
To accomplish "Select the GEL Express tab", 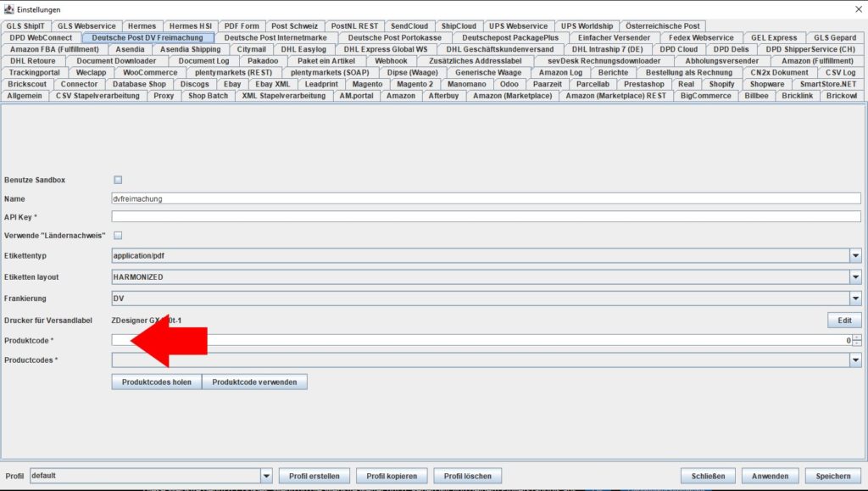I will click(x=774, y=37).
